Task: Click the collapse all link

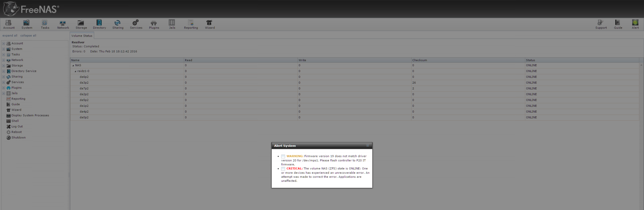Action: pyautogui.click(x=28, y=36)
